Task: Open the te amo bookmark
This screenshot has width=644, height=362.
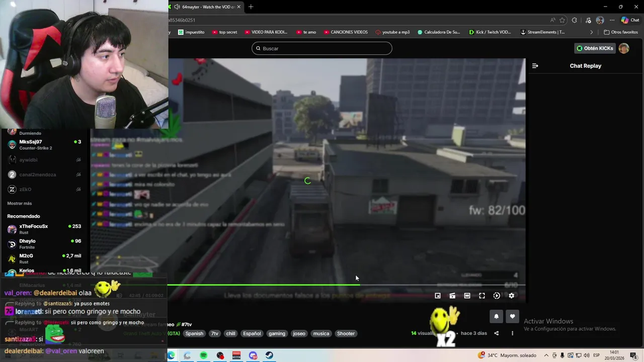Action: (306, 32)
